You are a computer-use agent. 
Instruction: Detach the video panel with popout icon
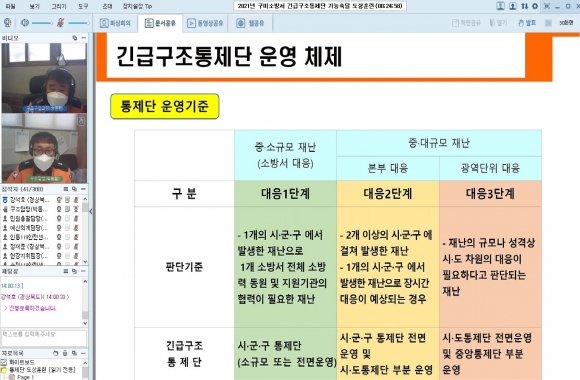(x=75, y=38)
